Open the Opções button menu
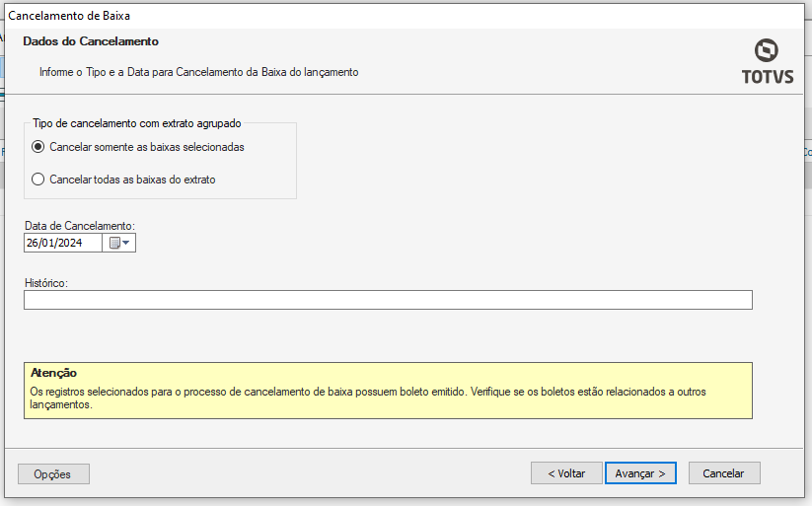This screenshot has height=506, width=812. tap(53, 473)
